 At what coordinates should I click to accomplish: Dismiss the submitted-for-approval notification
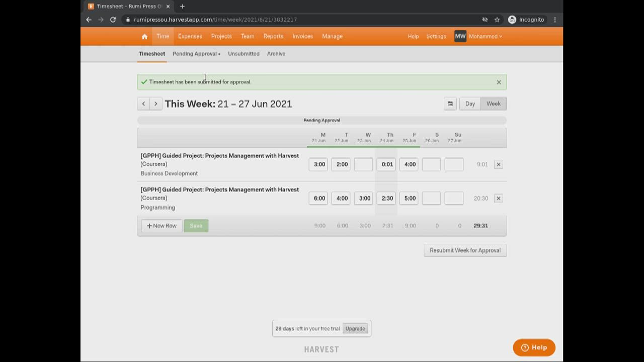click(x=499, y=82)
